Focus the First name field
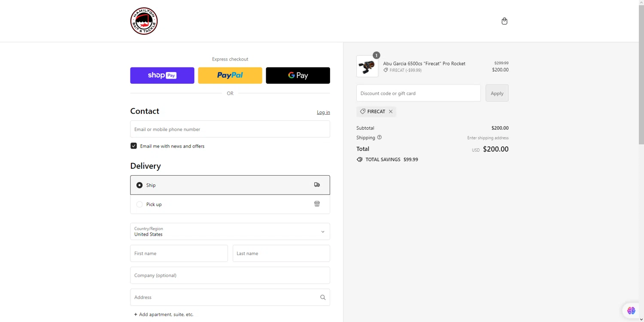The height and width of the screenshot is (322, 644). [179, 253]
